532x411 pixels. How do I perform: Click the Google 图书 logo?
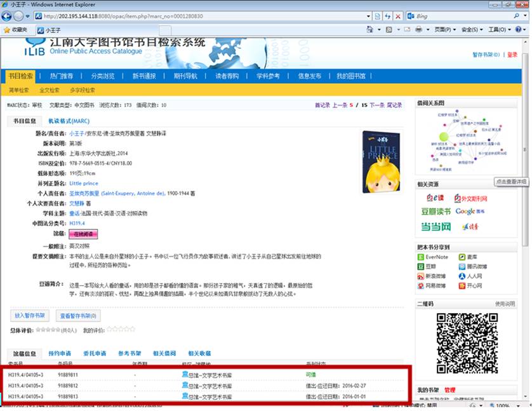470,212
